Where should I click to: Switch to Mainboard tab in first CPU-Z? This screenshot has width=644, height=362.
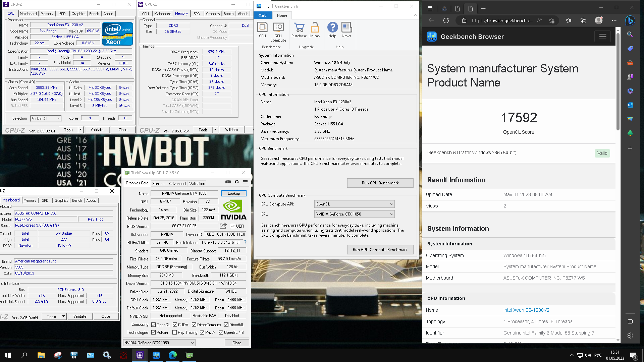click(28, 14)
